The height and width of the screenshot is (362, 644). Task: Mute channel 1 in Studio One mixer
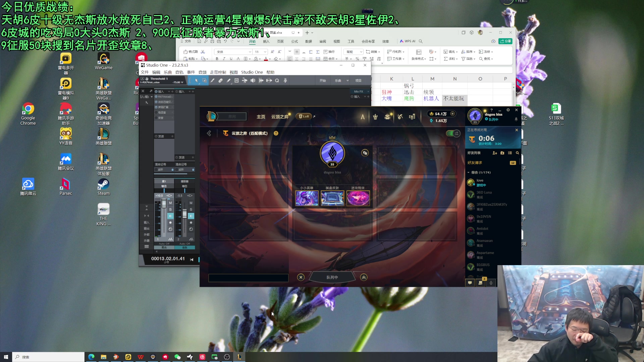170,203
